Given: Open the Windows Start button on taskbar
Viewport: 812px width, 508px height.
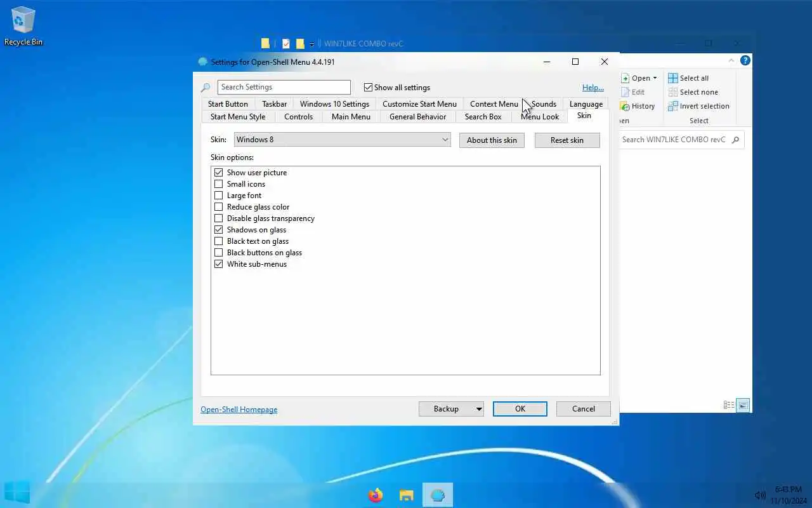Looking at the screenshot, I should coord(17,493).
